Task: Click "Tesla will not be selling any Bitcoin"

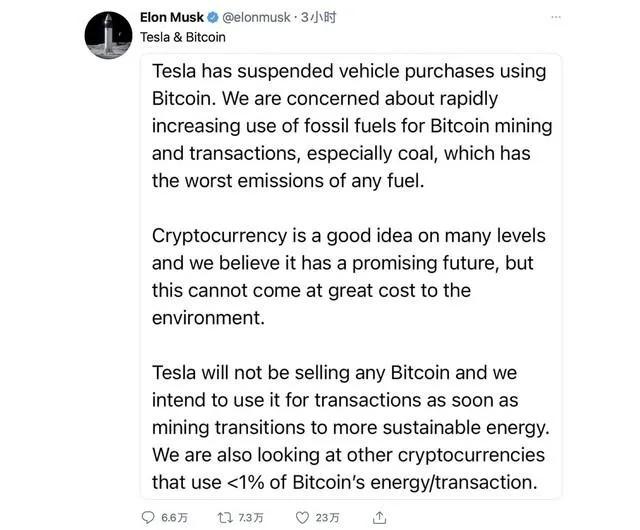Action: [x=334, y=373]
